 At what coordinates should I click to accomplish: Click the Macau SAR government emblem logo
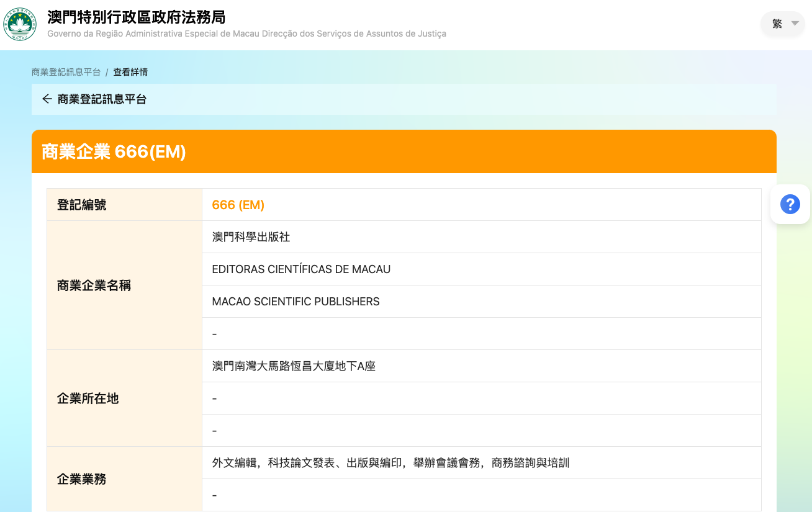tap(20, 25)
